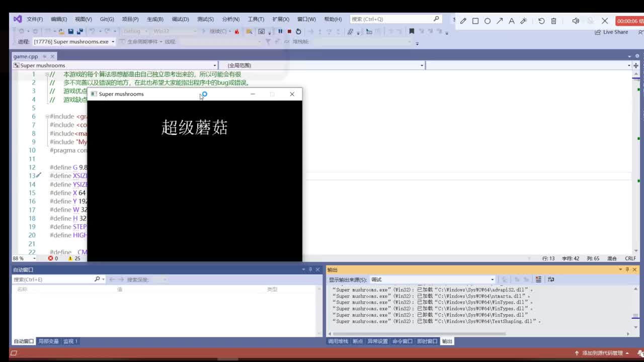Minimize the Super mushrooms game window
This screenshot has height=362, width=644.
point(253,94)
